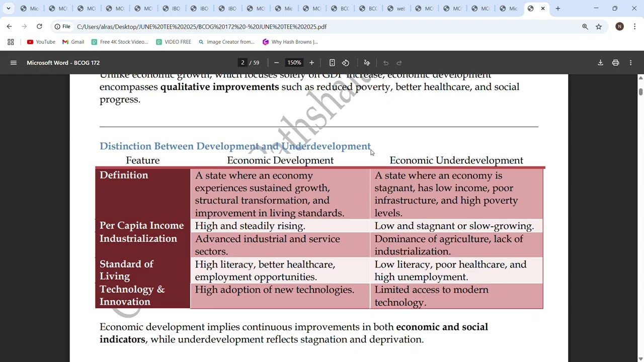The width and height of the screenshot is (644, 362).
Task: Click the 'Feature' column header
Action: (x=143, y=160)
